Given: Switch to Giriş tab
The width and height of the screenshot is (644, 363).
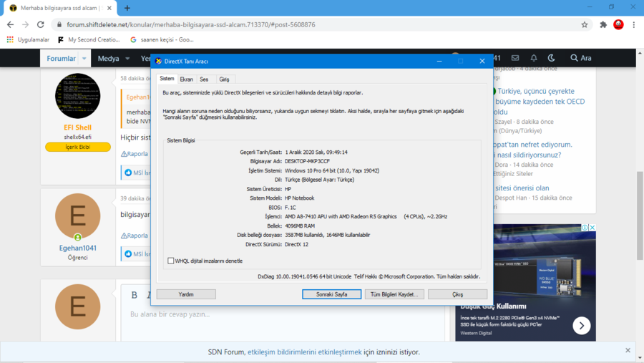Looking at the screenshot, I should pos(224,79).
